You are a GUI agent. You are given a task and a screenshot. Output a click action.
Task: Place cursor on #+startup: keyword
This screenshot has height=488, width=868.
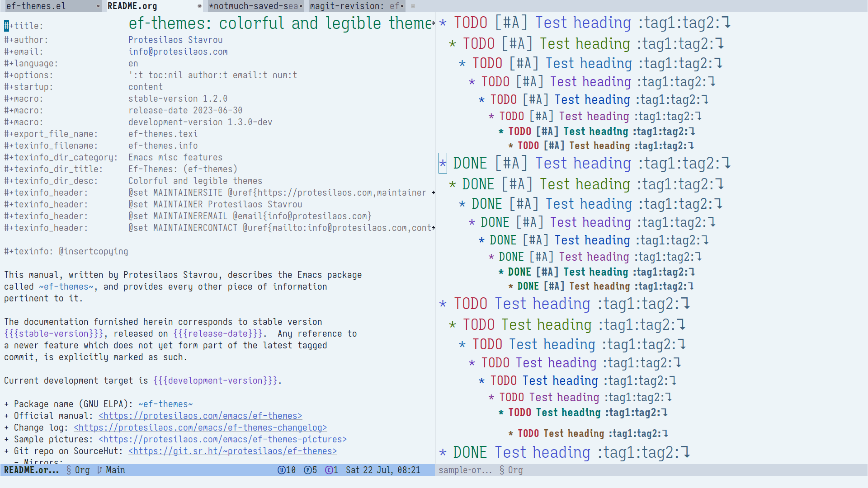point(28,87)
